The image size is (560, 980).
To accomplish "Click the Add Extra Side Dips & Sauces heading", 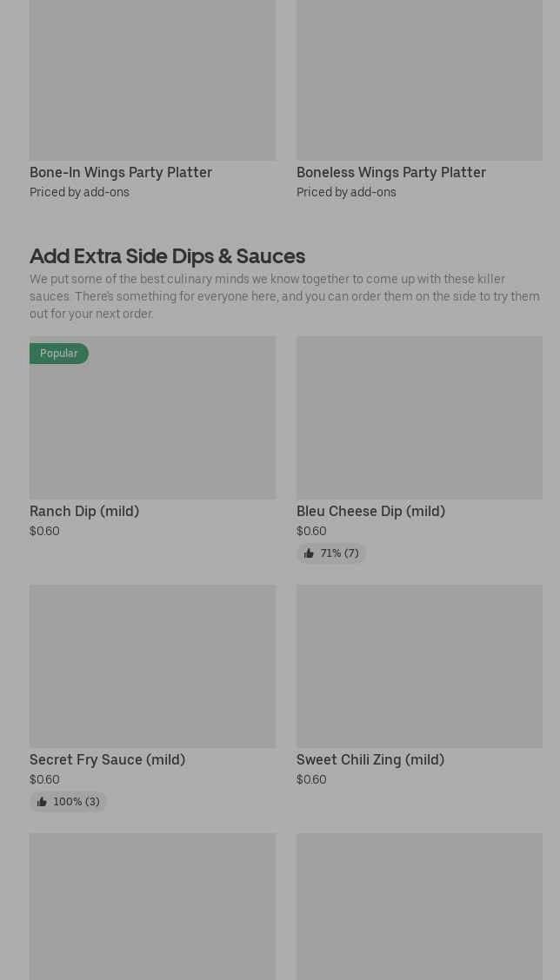I will 167,255.
